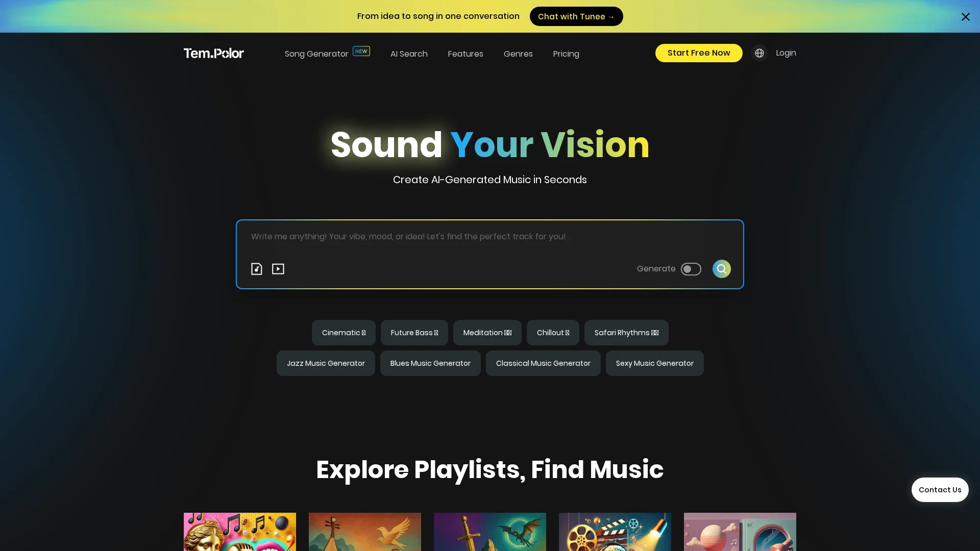Image resolution: width=980 pixels, height=551 pixels.
Task: Click the Tem.Polar logo
Action: click(214, 53)
